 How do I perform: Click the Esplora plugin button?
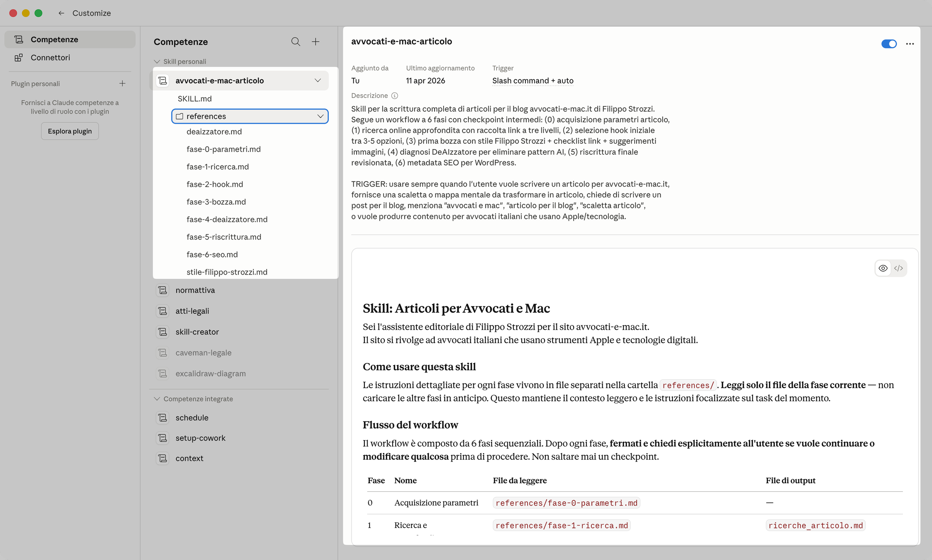point(70,131)
